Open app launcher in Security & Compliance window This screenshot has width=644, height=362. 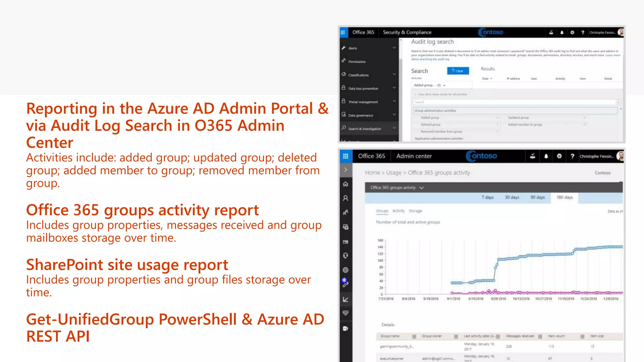coord(343,32)
